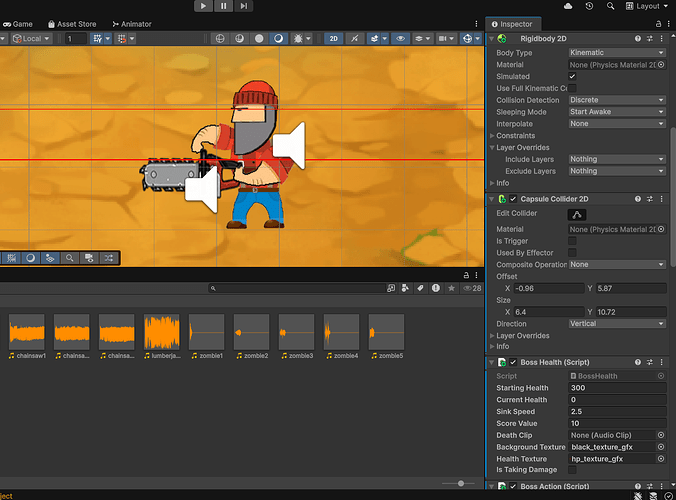Switch to the Animator tab
The height and width of the screenshot is (500, 676).
click(131, 23)
